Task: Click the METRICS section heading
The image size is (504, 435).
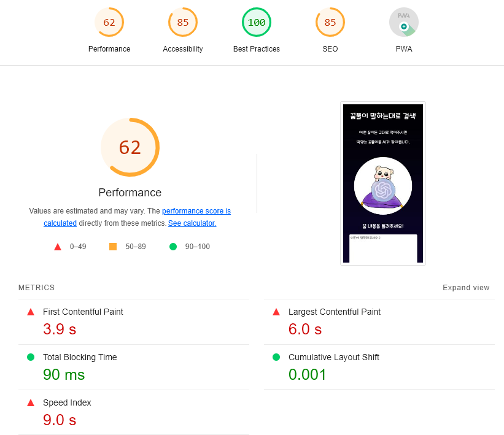Action: click(36, 288)
